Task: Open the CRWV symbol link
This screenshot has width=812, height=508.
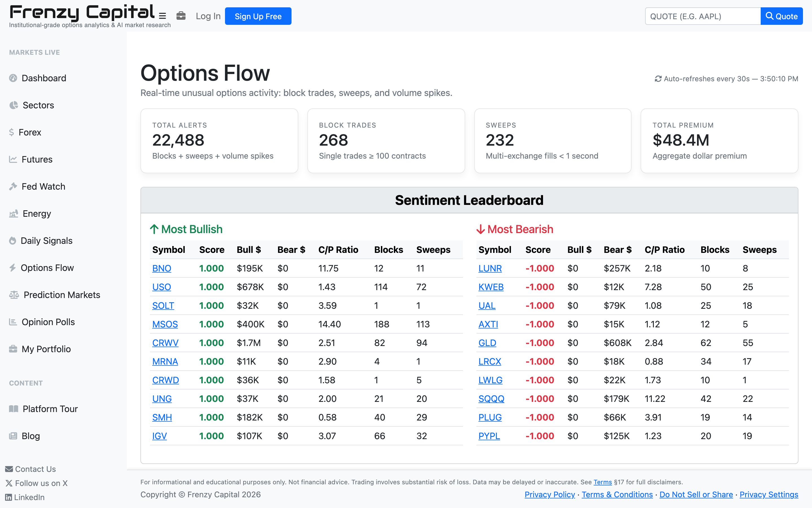Action: [x=165, y=343]
